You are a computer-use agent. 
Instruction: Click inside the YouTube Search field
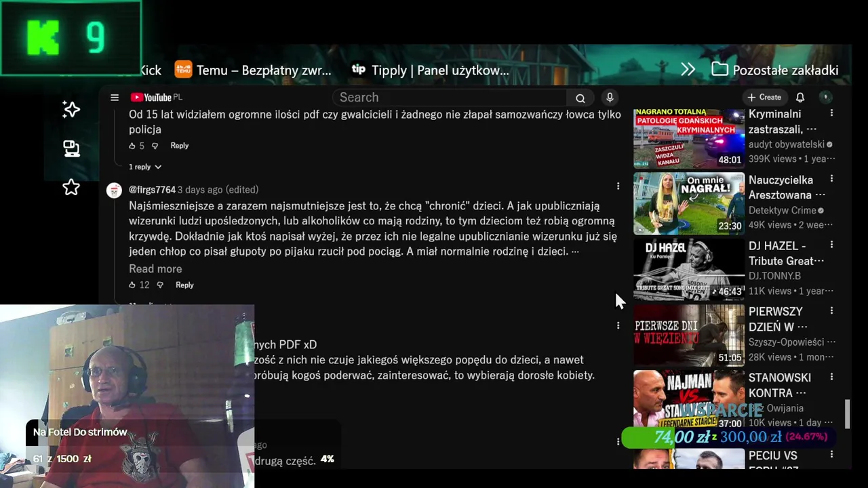point(449,98)
